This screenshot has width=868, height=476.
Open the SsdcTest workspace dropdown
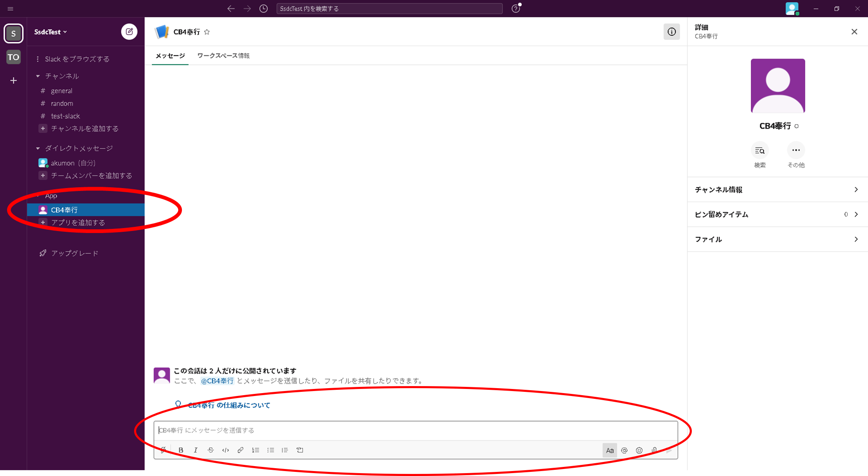50,32
